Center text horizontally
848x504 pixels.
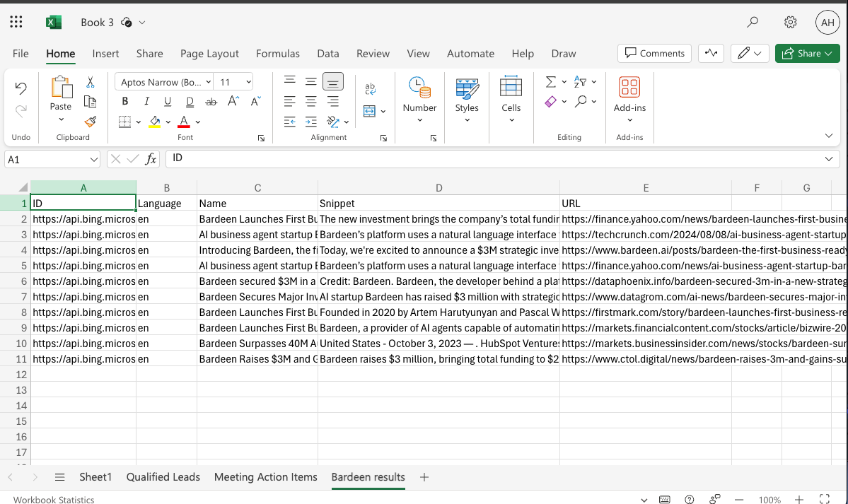point(311,101)
